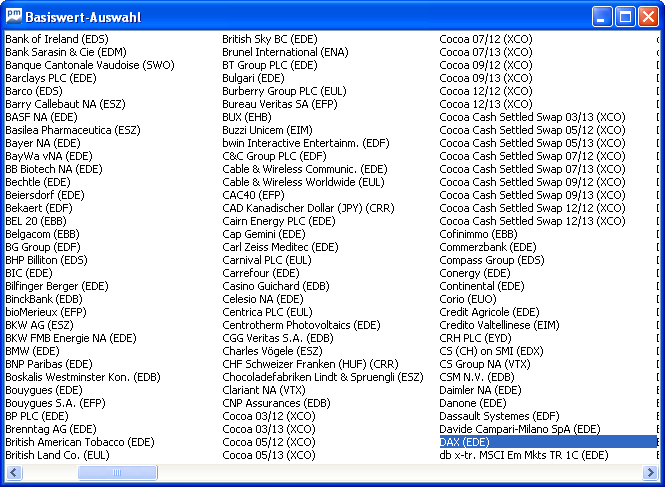The image size is (665, 487).
Task: Pick Danone (EDE) in the list
Action: pos(473,403)
